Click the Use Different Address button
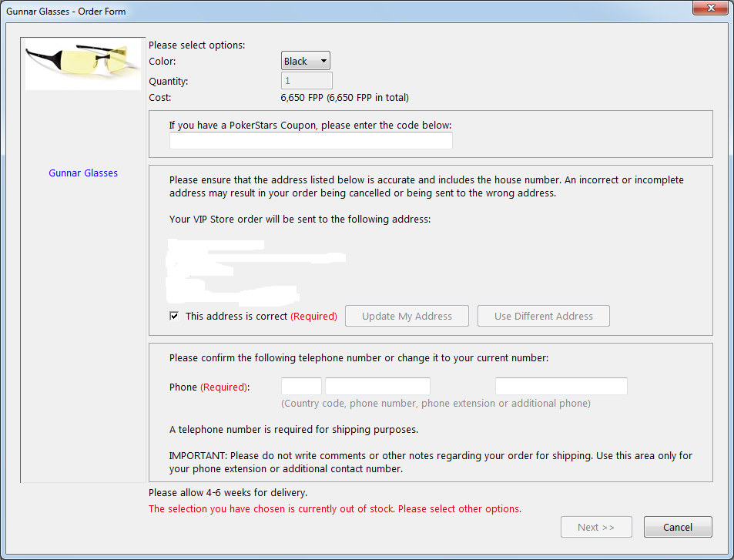 tap(544, 316)
